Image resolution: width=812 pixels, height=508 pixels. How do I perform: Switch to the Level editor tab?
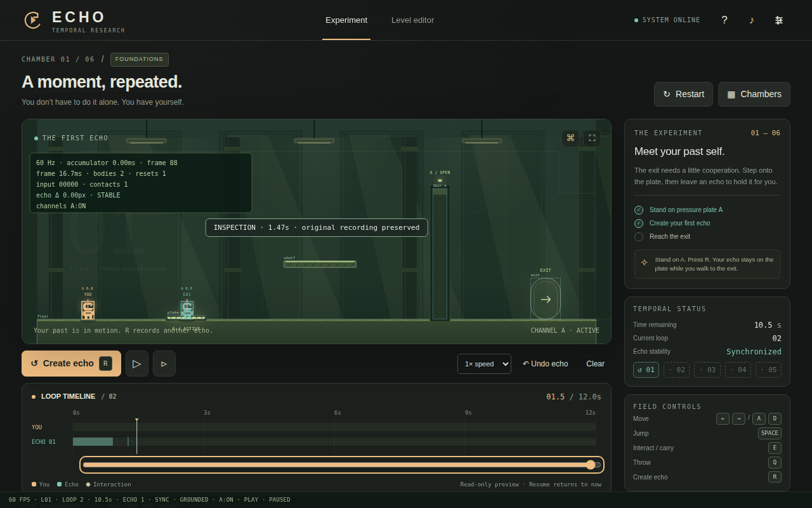click(x=412, y=20)
